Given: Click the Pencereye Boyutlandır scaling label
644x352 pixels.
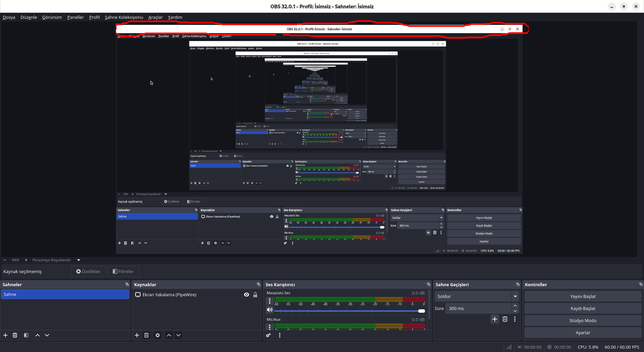Looking at the screenshot, I should point(52,260).
